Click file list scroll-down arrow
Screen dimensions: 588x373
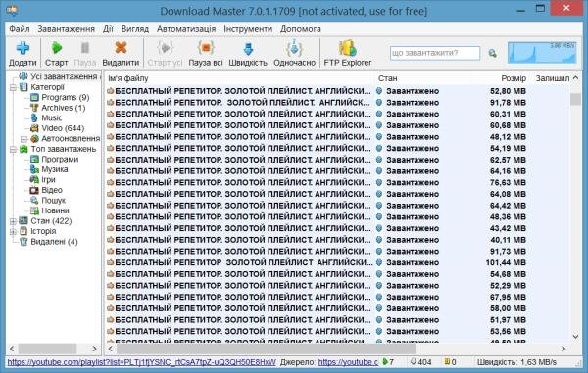[575, 337]
